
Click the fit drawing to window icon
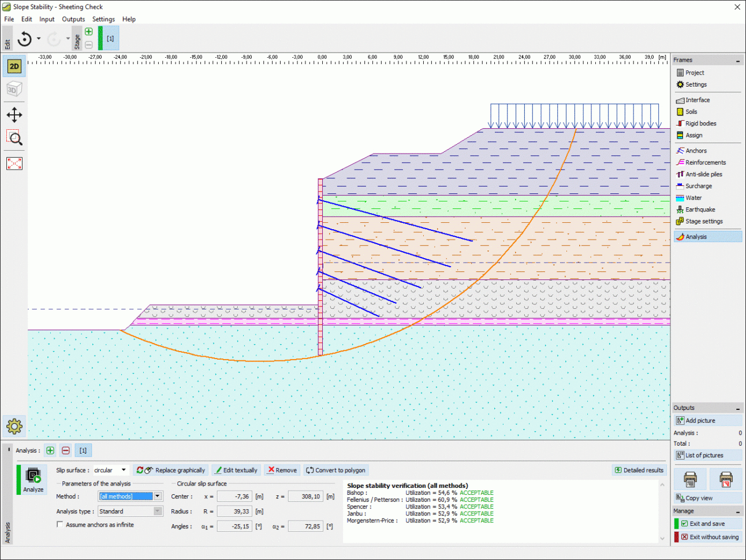[14, 163]
